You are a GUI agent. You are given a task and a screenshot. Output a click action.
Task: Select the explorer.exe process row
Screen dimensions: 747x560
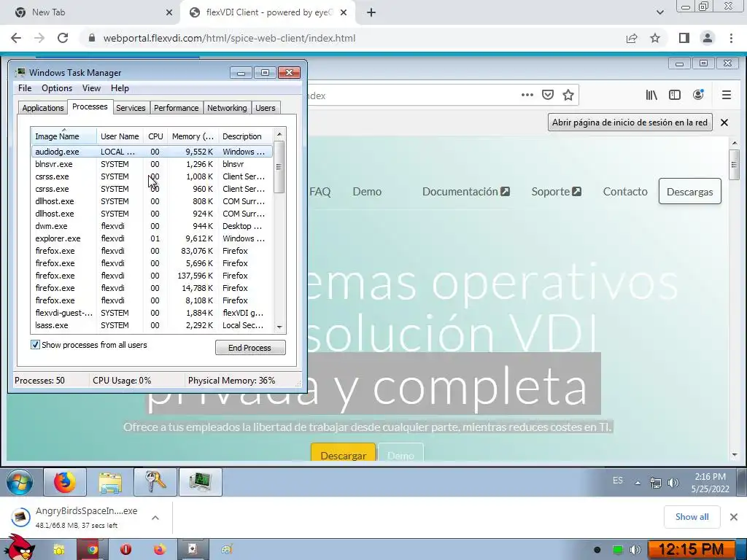[x=152, y=238]
